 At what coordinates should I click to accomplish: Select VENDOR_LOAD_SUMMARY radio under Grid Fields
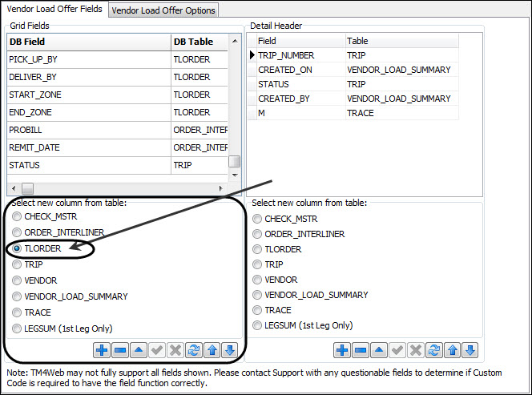pos(17,296)
